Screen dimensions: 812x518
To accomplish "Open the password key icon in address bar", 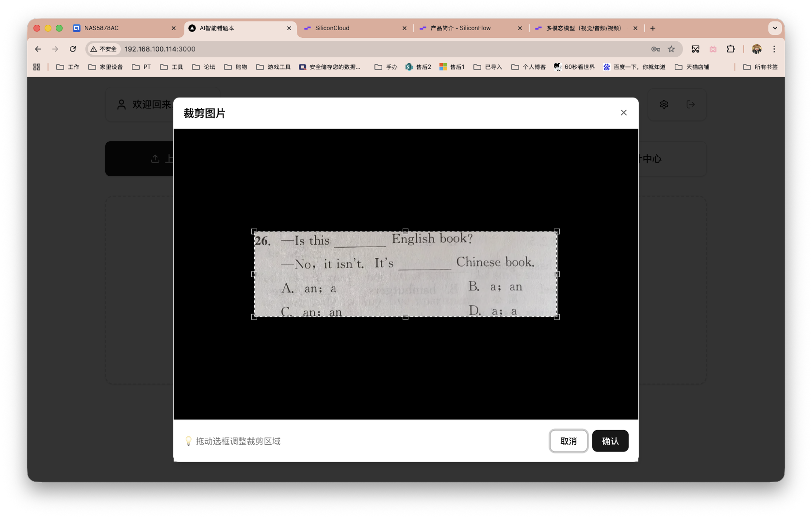I will [x=656, y=49].
